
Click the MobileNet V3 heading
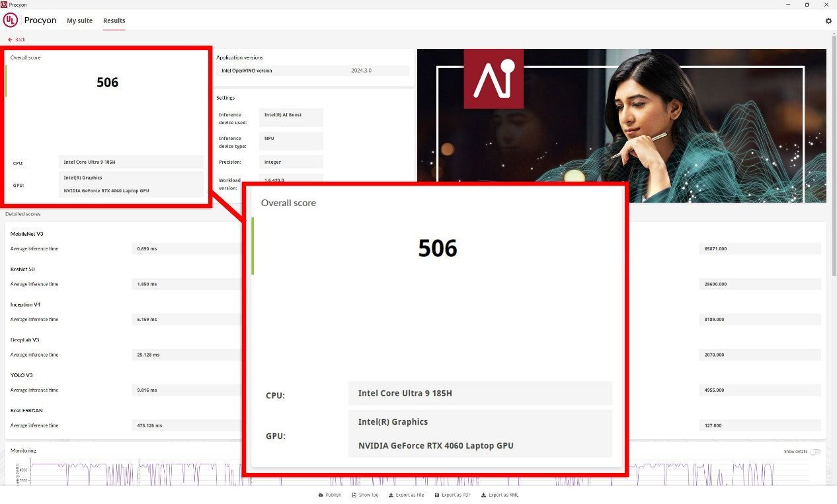tap(27, 234)
